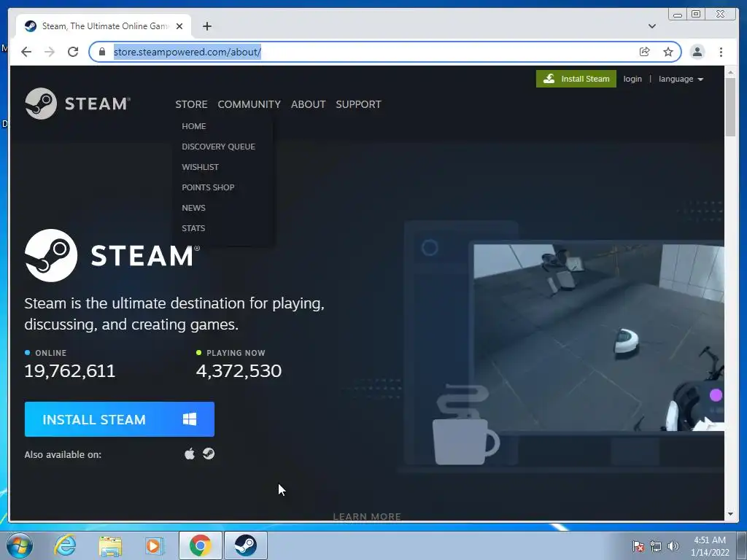Close the Steam tab with its X

click(x=179, y=26)
